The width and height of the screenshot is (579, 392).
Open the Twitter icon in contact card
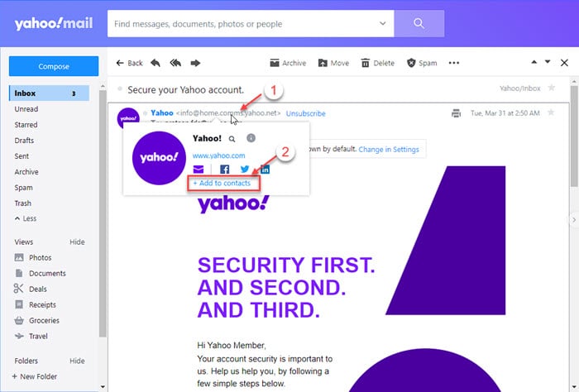[245, 169]
